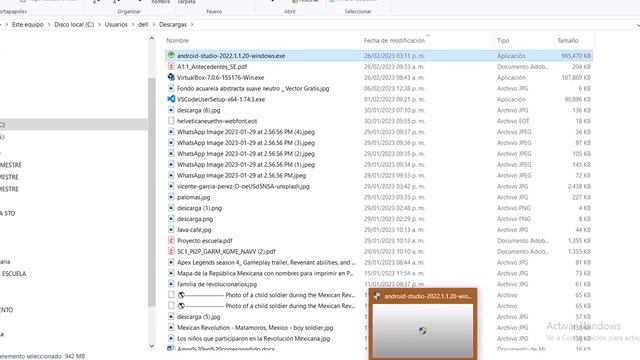Click the Apex Legends season 4 jpg icon
Image resolution: width=640 pixels, height=360 pixels.
pyautogui.click(x=171, y=262)
